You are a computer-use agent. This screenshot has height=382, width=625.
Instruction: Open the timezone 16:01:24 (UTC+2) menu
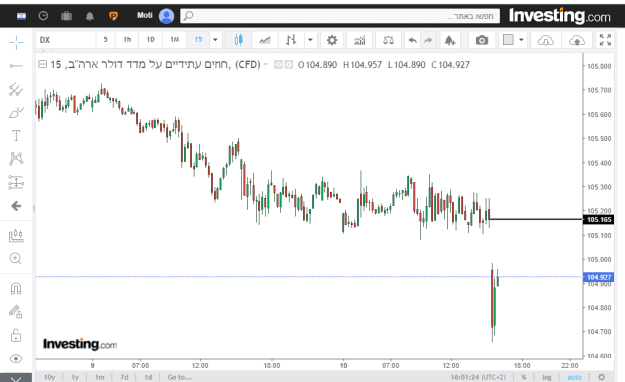tap(478, 377)
